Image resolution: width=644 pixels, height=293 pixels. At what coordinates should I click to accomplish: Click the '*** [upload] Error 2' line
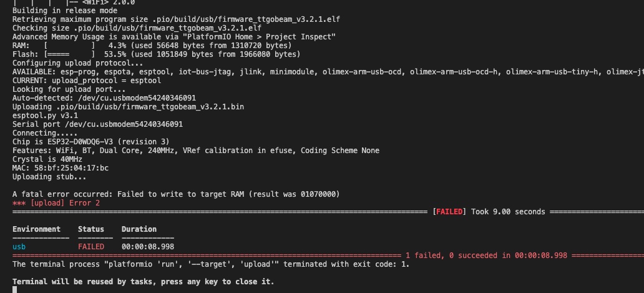pyautogui.click(x=56, y=203)
